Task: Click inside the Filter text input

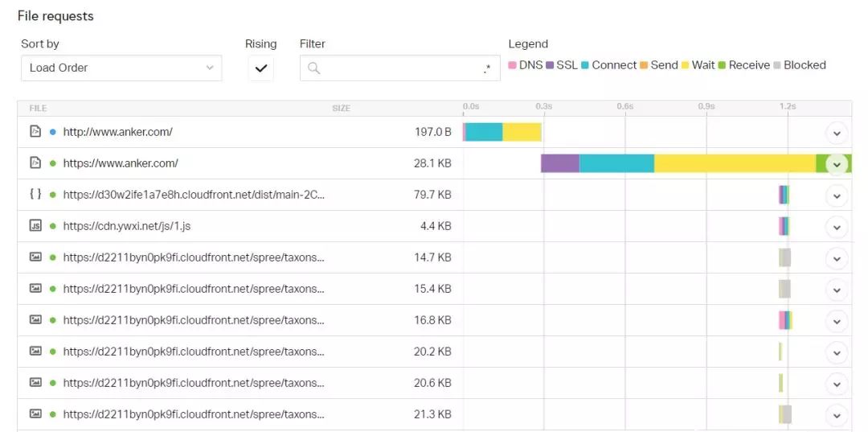Action: pyautogui.click(x=398, y=68)
